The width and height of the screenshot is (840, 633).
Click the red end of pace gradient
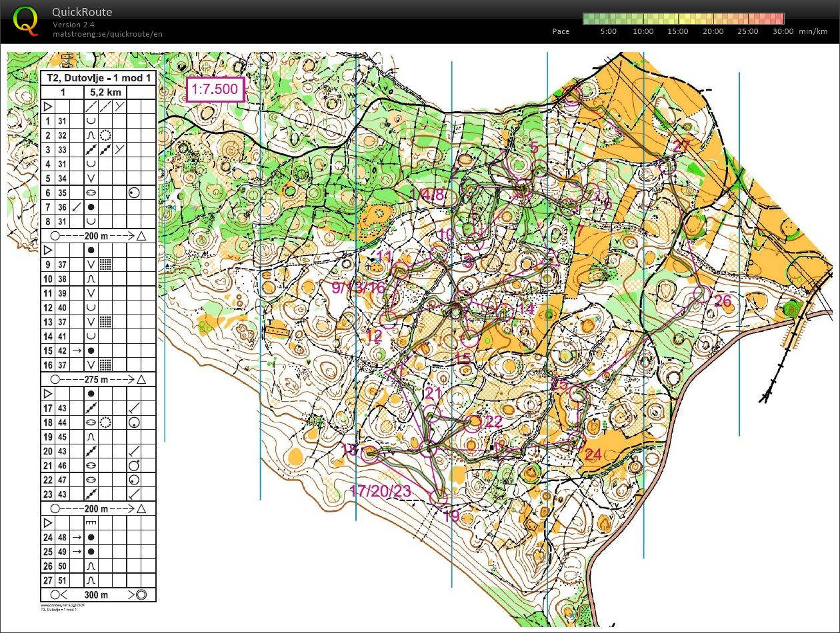tap(779, 19)
